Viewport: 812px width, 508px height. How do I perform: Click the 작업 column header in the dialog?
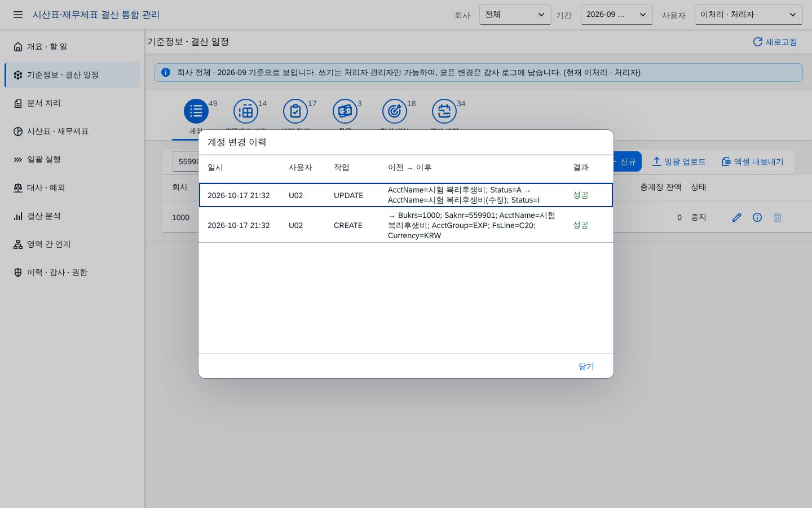[342, 168]
